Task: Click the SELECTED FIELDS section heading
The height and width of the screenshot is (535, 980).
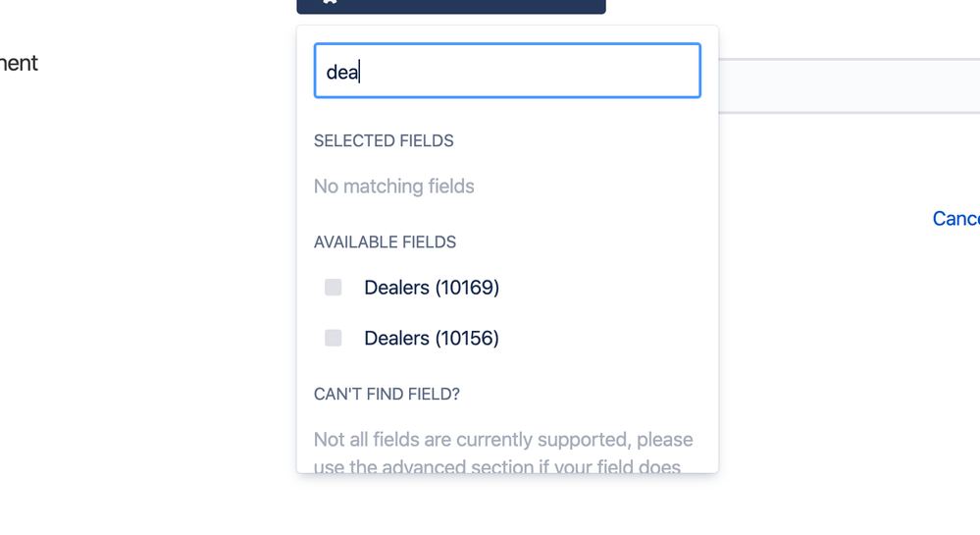Action: pos(384,140)
